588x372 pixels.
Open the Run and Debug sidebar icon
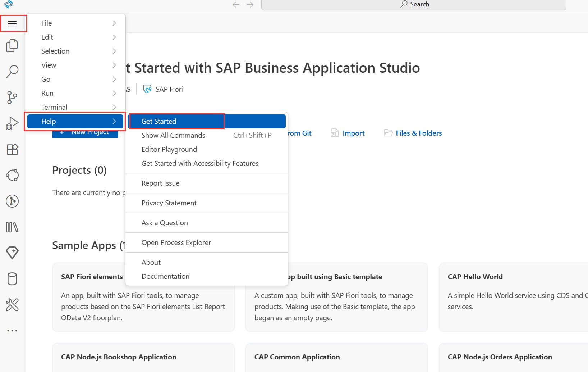coord(12,123)
